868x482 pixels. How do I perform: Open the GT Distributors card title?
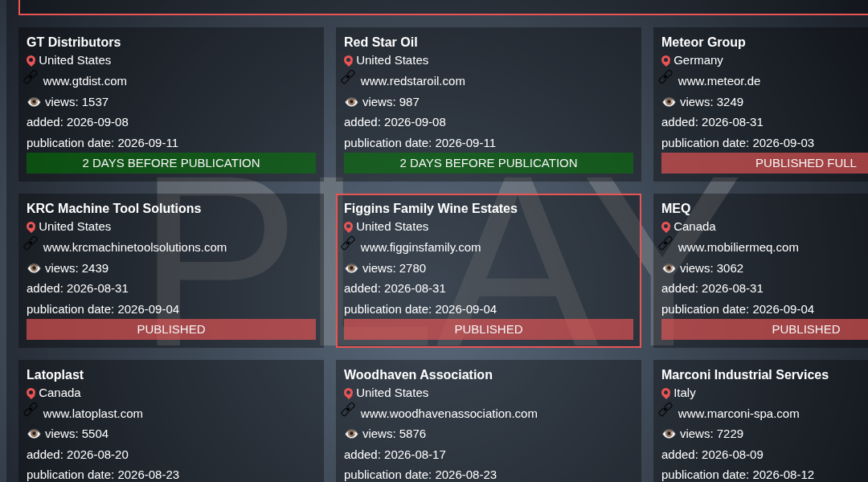coord(74,42)
